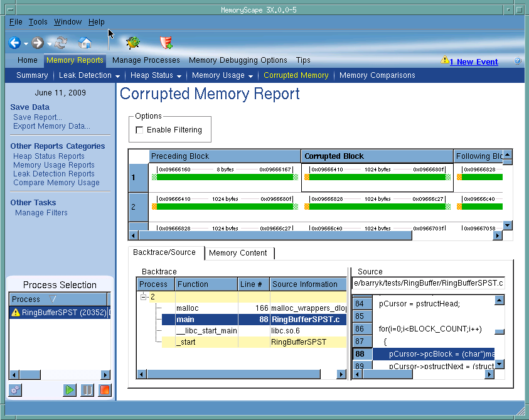Screen dimensions: 529x420
Task: Click the Export Memory Data link
Action: tap(51, 126)
